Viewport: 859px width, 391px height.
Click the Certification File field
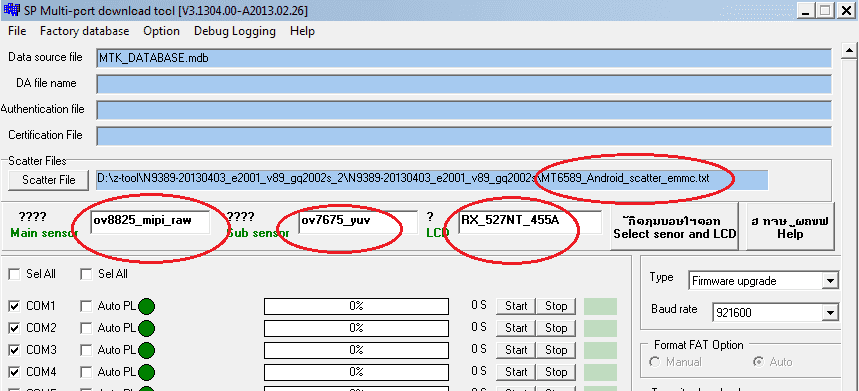(464, 136)
